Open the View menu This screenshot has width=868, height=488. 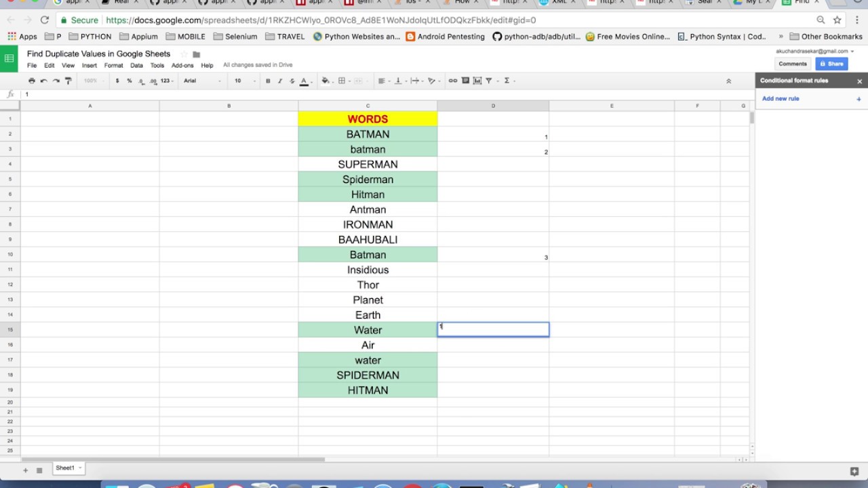click(x=68, y=66)
